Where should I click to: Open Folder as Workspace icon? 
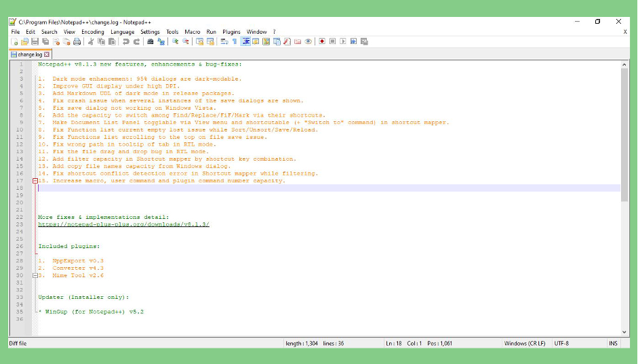tap(298, 41)
